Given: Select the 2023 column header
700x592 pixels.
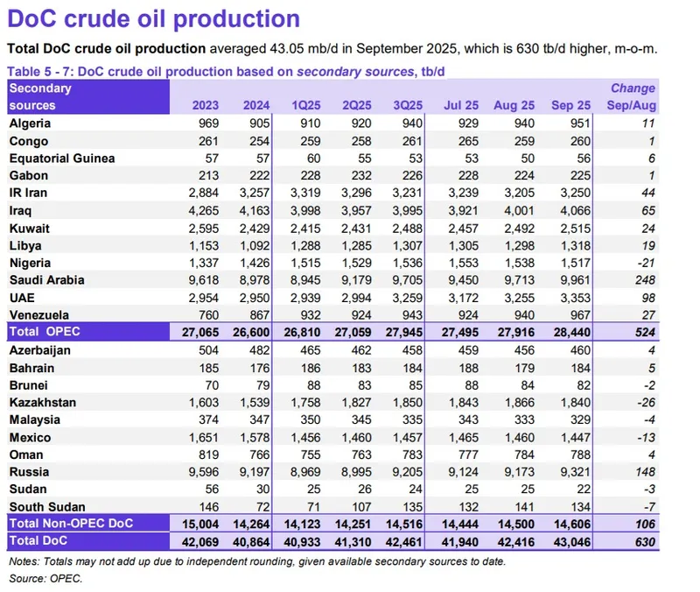Looking at the screenshot, I should tap(206, 105).
